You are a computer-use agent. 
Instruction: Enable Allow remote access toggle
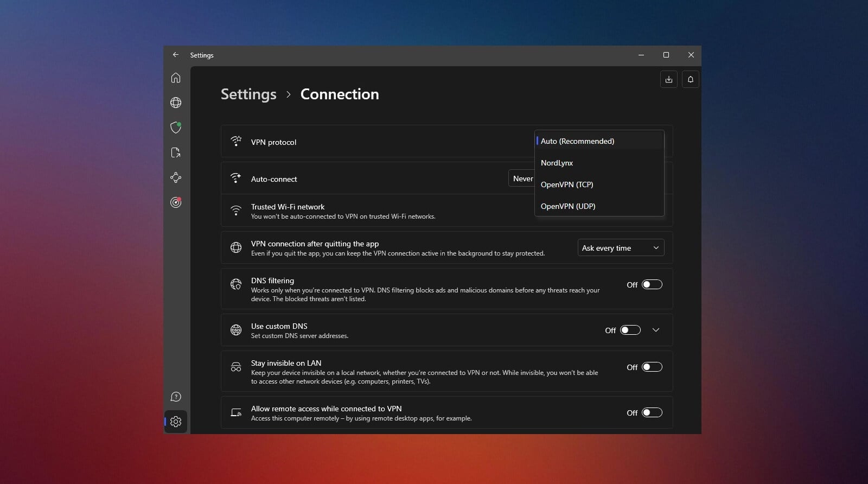coord(652,413)
